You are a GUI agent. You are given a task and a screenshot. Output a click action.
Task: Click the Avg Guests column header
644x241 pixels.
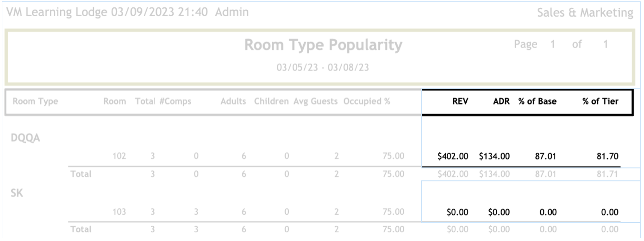tap(315, 101)
